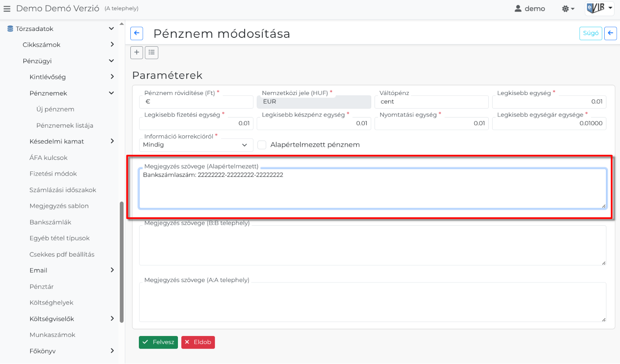The width and height of the screenshot is (620, 364).
Task: Click the Váltópénz input field
Action: click(x=431, y=102)
